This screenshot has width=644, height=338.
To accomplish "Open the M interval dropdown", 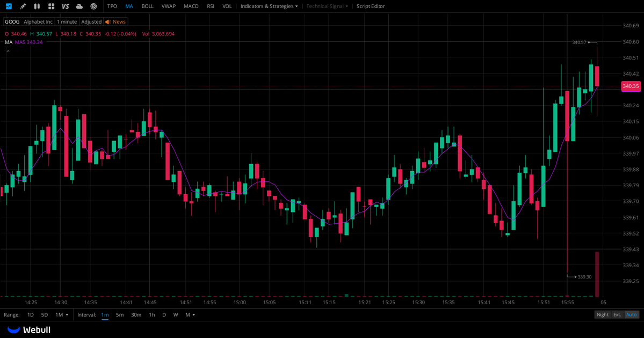I will [x=190, y=314].
